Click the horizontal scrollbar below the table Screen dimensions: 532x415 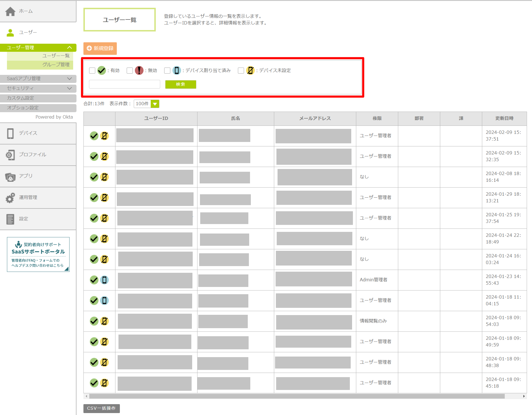click(296, 396)
